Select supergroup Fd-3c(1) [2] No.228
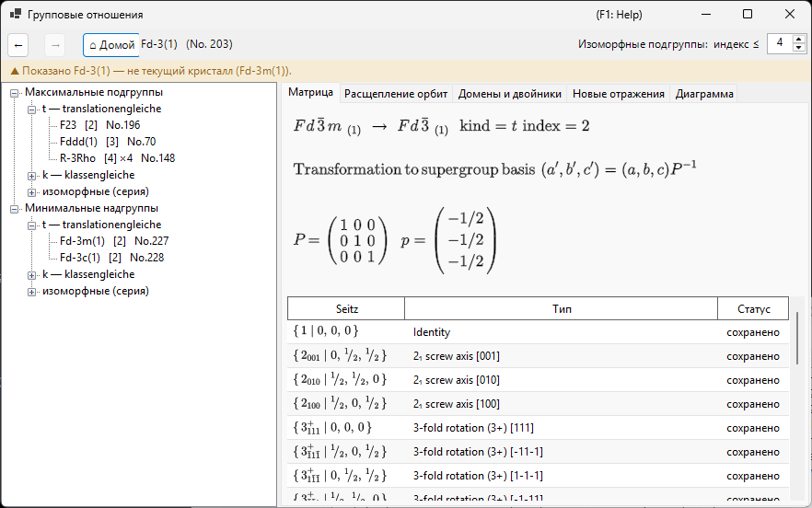Screen dimensions: 812x508 111,258
